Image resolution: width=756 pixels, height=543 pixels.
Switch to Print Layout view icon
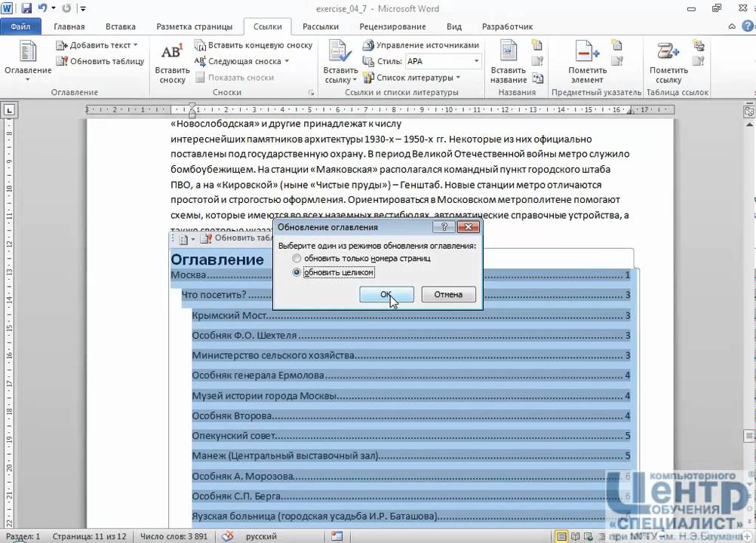point(561,536)
